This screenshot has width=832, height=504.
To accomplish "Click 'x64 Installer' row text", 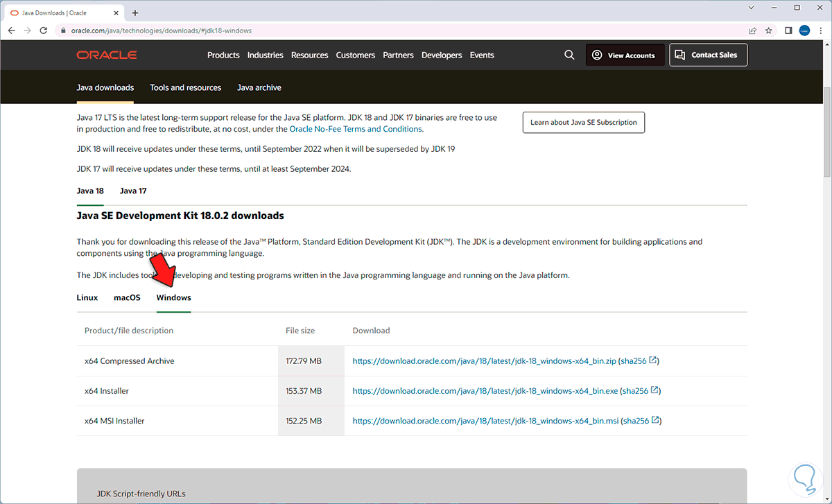I will pyautogui.click(x=107, y=390).
